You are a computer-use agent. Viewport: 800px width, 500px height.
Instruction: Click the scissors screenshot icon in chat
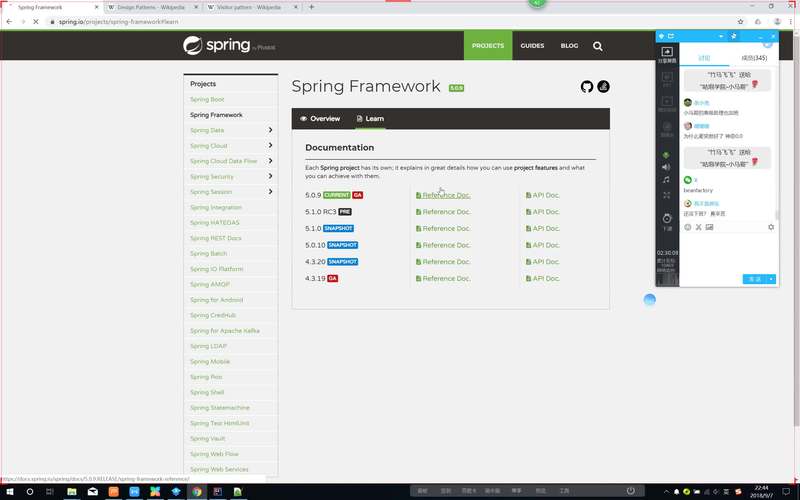pos(698,227)
